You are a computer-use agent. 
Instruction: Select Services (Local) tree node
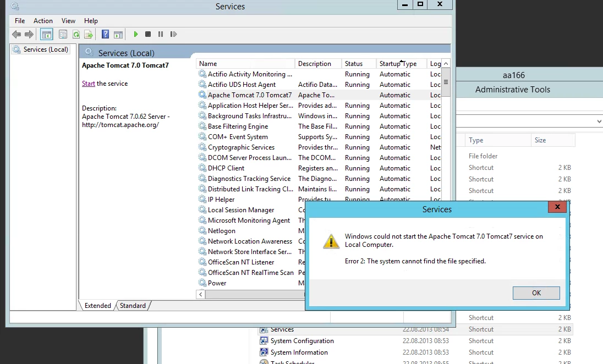pyautogui.click(x=45, y=49)
